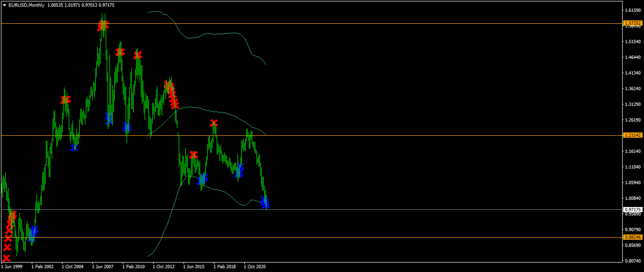Click the 1.46440 price scale value

click(x=633, y=57)
